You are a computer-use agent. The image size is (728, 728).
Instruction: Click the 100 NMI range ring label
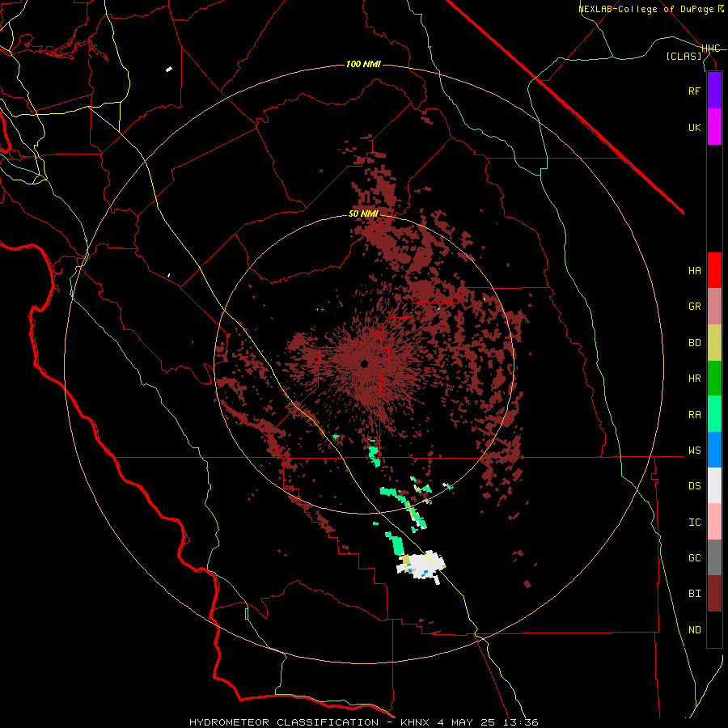(363, 64)
